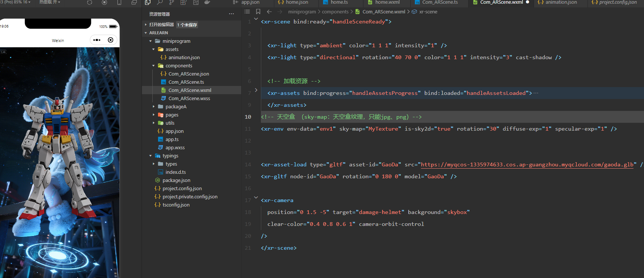The width and height of the screenshot is (644, 278).
Task: Open app.ts in the file tree
Action: tap(192, 139)
